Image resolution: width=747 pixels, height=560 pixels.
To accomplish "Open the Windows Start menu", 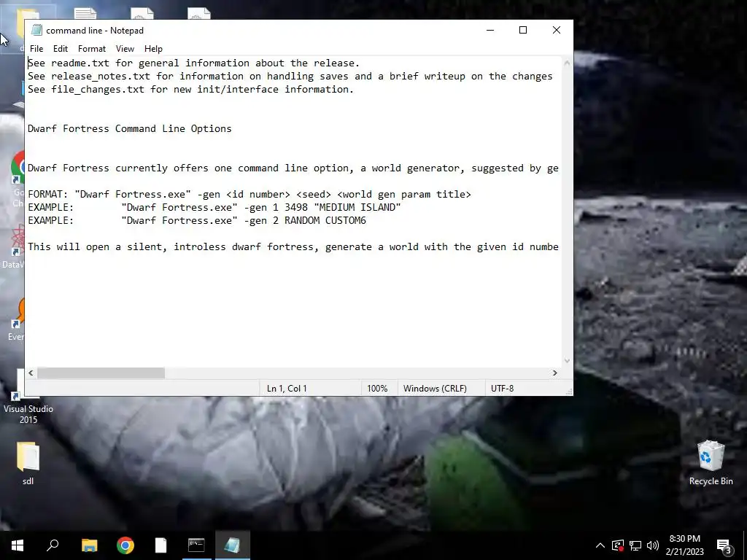I will (x=18, y=545).
